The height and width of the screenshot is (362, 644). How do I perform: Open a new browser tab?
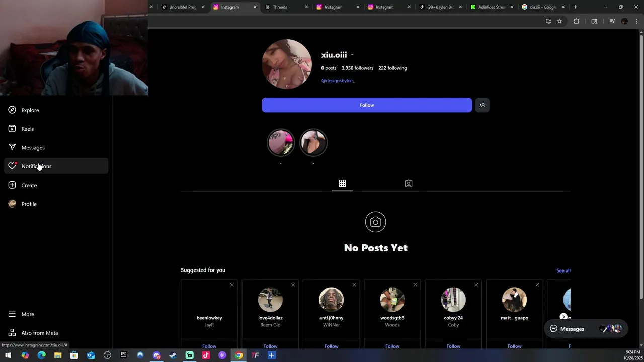[x=575, y=7]
